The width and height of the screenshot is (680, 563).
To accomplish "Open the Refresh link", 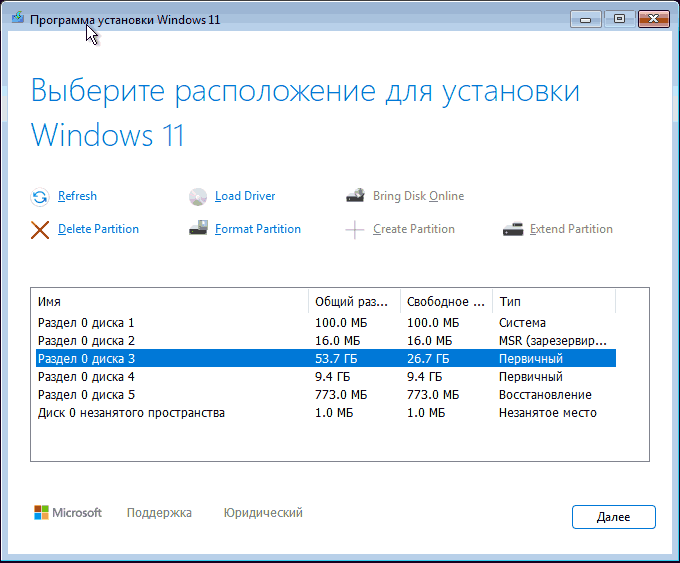I will (x=77, y=196).
